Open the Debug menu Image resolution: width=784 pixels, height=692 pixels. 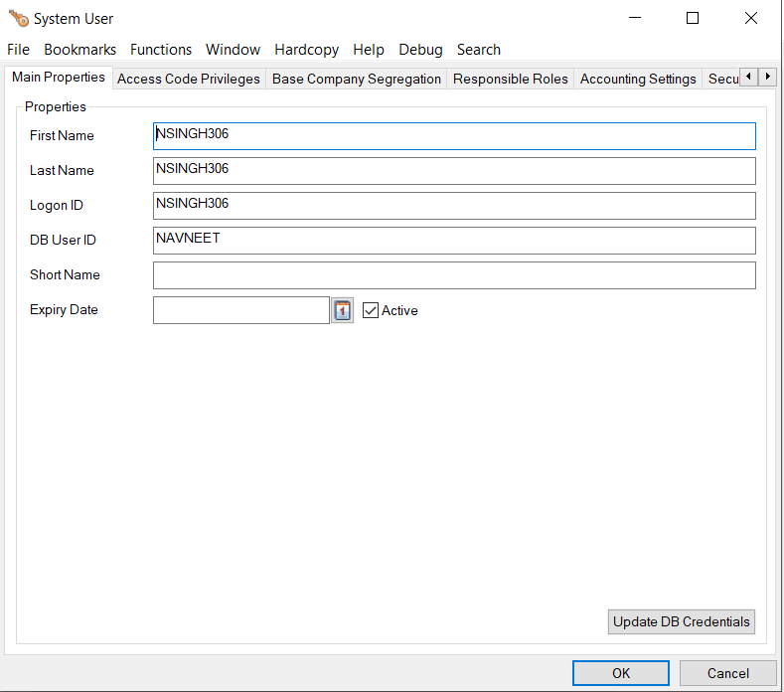(x=420, y=50)
